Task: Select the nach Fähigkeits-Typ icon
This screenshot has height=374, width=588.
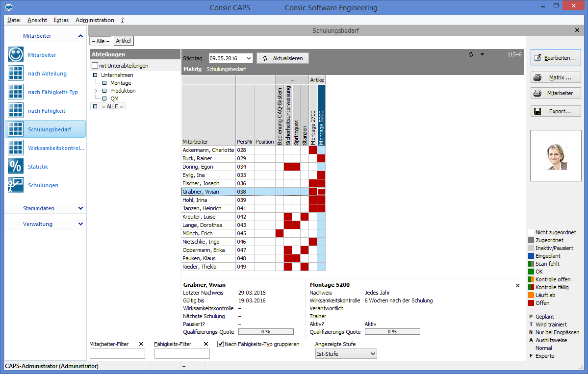Action: point(16,92)
